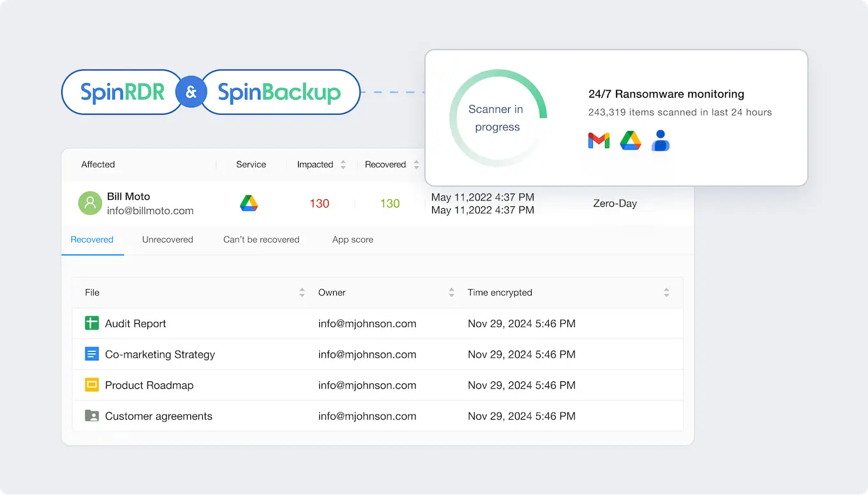Viewport: 868px width, 495px height.
Task: Select the App score tab
Action: [352, 240]
